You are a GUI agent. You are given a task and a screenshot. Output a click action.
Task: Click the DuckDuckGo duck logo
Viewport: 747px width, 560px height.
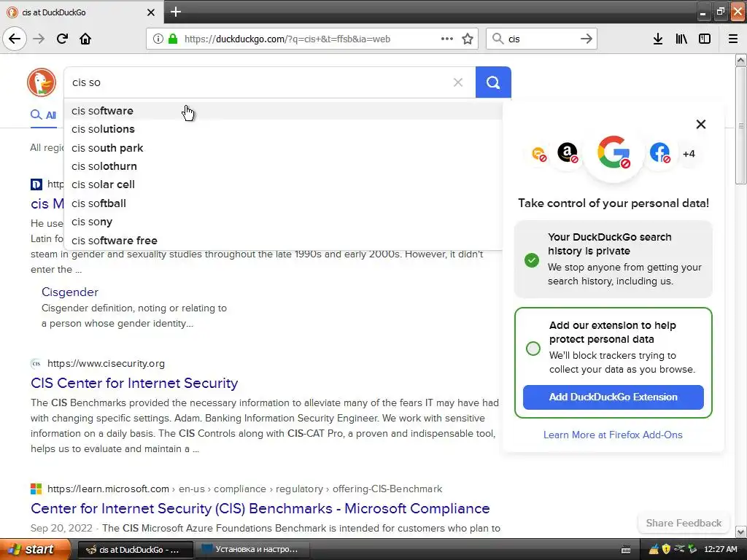pyautogui.click(x=42, y=82)
